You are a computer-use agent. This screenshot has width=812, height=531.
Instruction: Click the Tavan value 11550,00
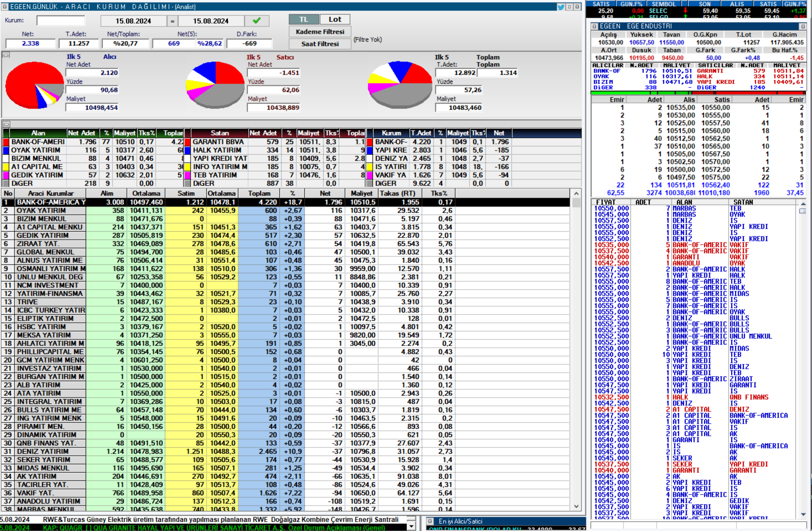[x=672, y=42]
